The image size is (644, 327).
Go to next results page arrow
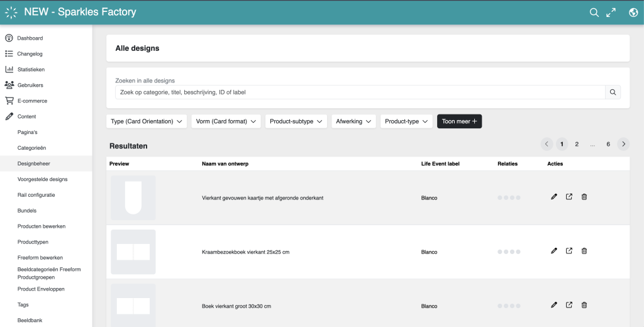pyautogui.click(x=623, y=144)
